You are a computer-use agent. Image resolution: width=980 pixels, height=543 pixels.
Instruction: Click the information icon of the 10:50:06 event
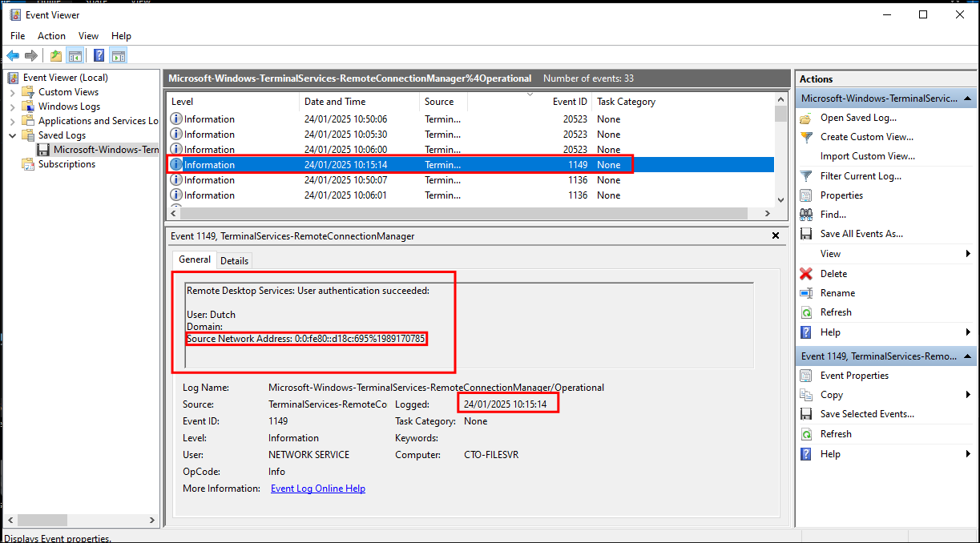pos(176,119)
